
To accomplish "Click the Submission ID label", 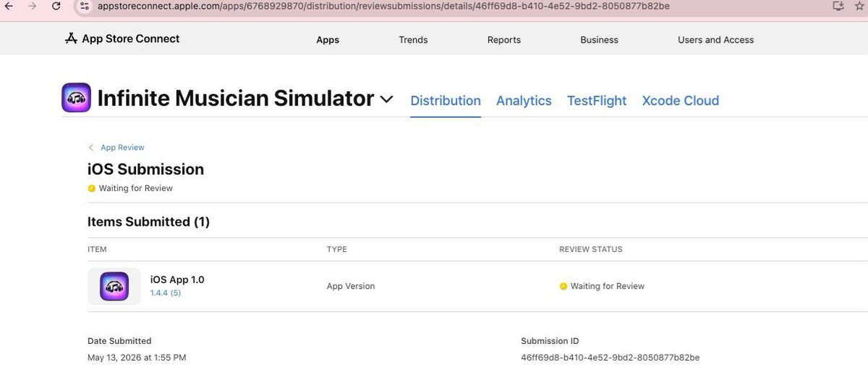I will click(x=550, y=341).
